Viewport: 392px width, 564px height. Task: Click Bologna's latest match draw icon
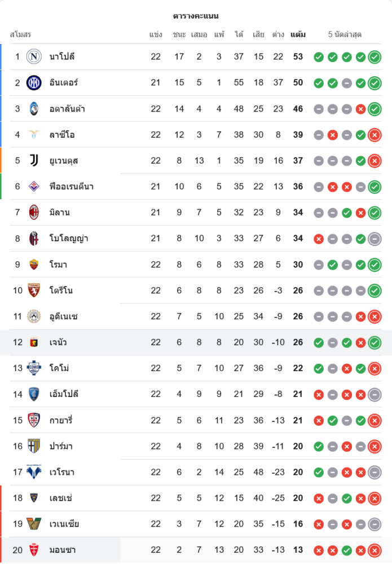click(375, 238)
